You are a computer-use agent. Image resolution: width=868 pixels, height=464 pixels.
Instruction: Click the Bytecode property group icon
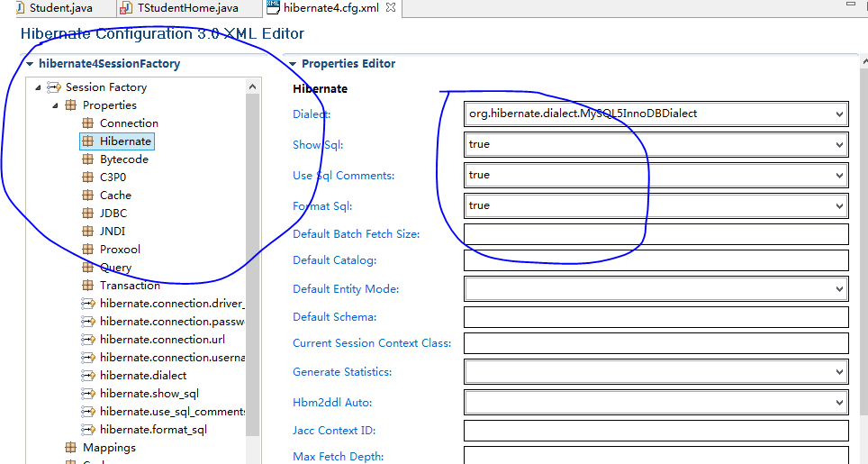(x=87, y=159)
